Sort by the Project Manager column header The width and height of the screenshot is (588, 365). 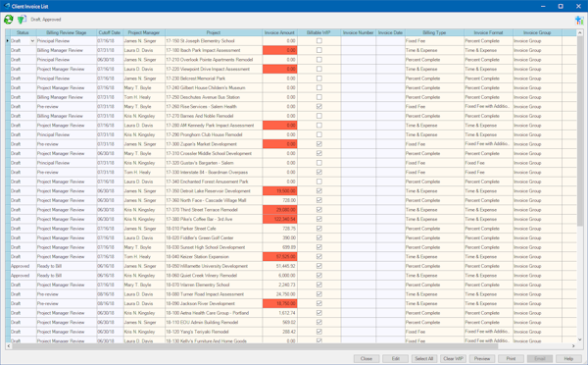point(144,32)
